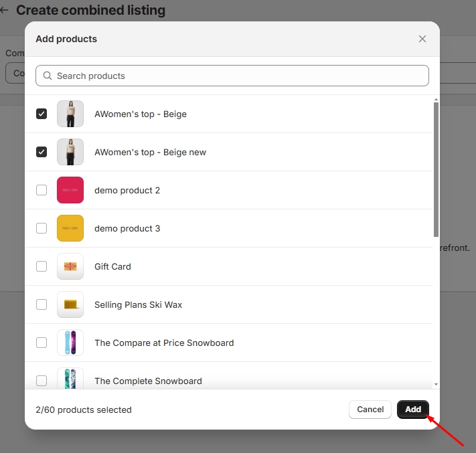The image size is (476, 453).
Task: Click the Compare at Price Snowboard thumbnail
Action: tap(70, 343)
